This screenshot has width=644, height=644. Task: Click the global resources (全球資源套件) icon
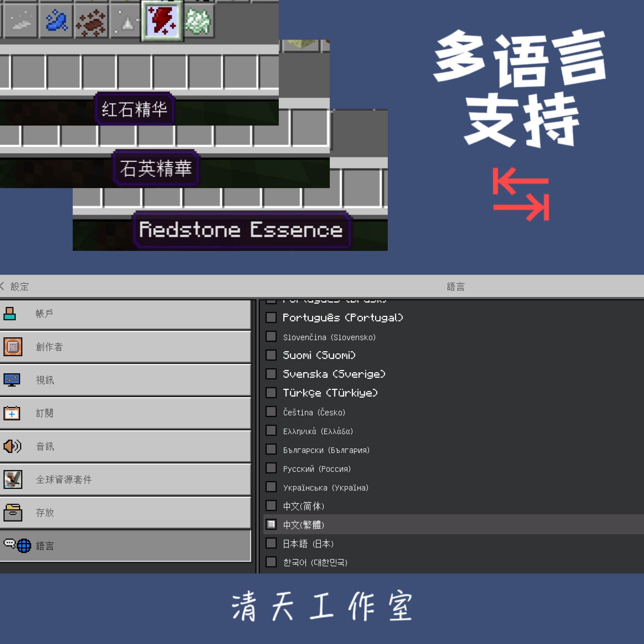click(13, 479)
